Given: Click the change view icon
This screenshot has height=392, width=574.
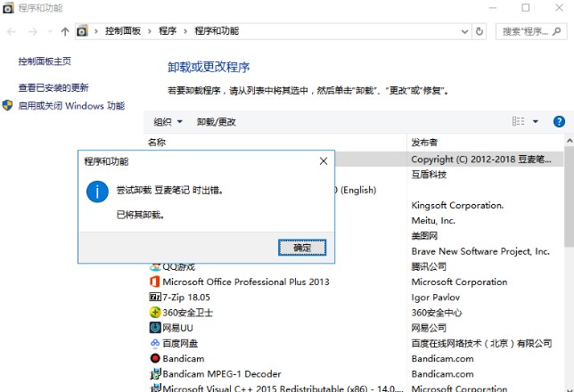Looking at the screenshot, I should pyautogui.click(x=518, y=121).
